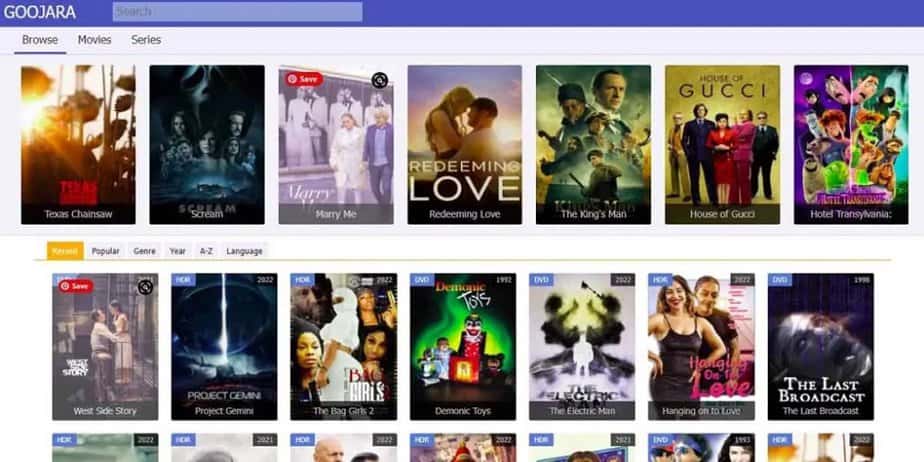Click the HDR badge on The Bag Girls 2
The image size is (924, 462).
click(302, 279)
